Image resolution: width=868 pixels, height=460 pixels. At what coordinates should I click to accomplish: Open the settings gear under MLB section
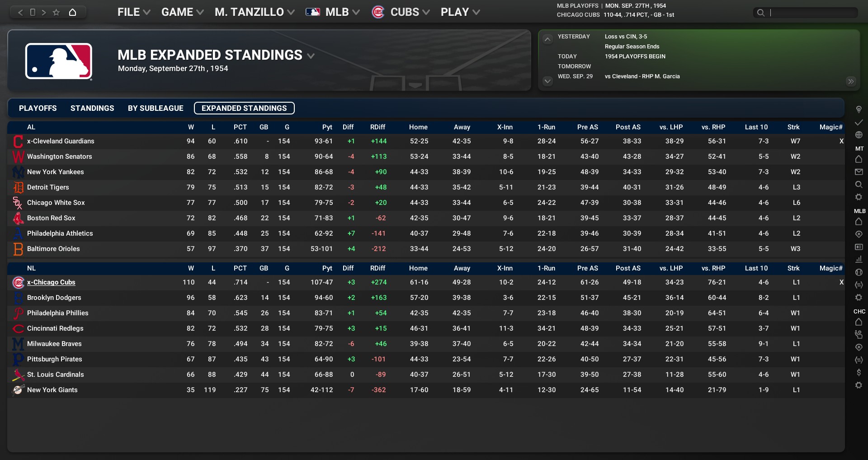click(859, 298)
